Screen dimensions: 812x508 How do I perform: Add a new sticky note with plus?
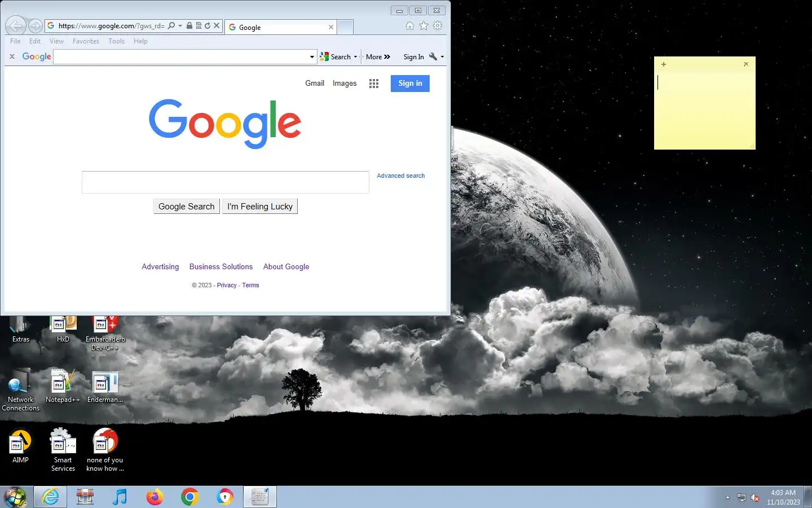pos(664,64)
